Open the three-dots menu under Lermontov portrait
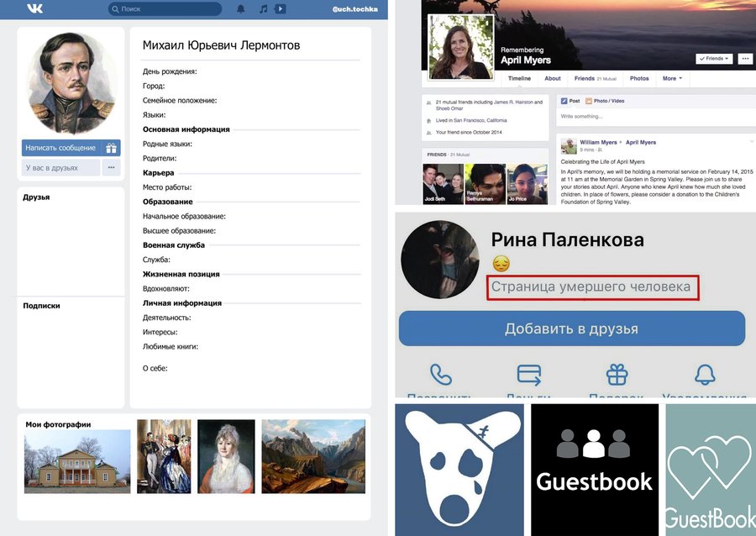Viewport: 756px width, 536px height. 112,168
